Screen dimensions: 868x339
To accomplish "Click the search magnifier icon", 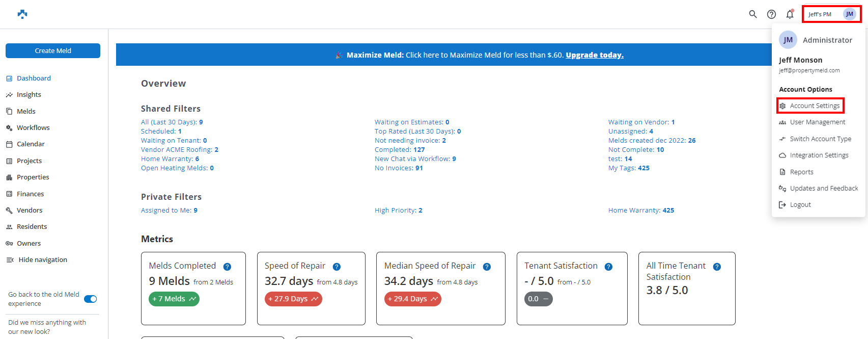I will (753, 14).
